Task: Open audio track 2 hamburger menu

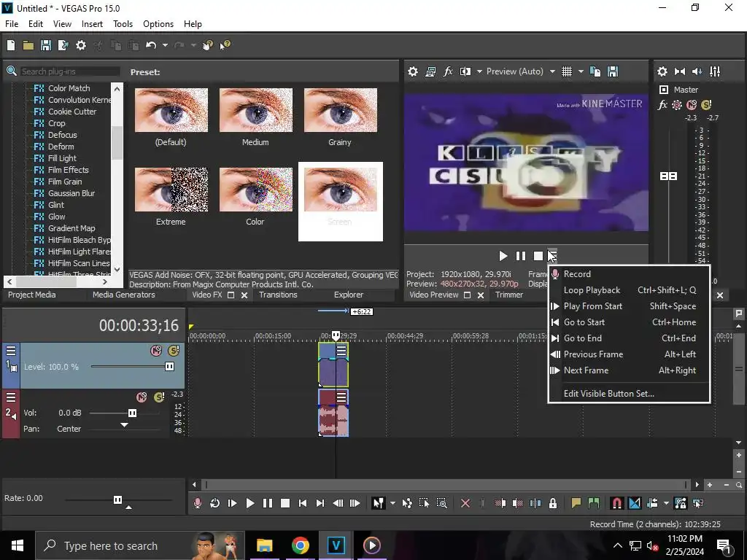Action: coord(10,397)
